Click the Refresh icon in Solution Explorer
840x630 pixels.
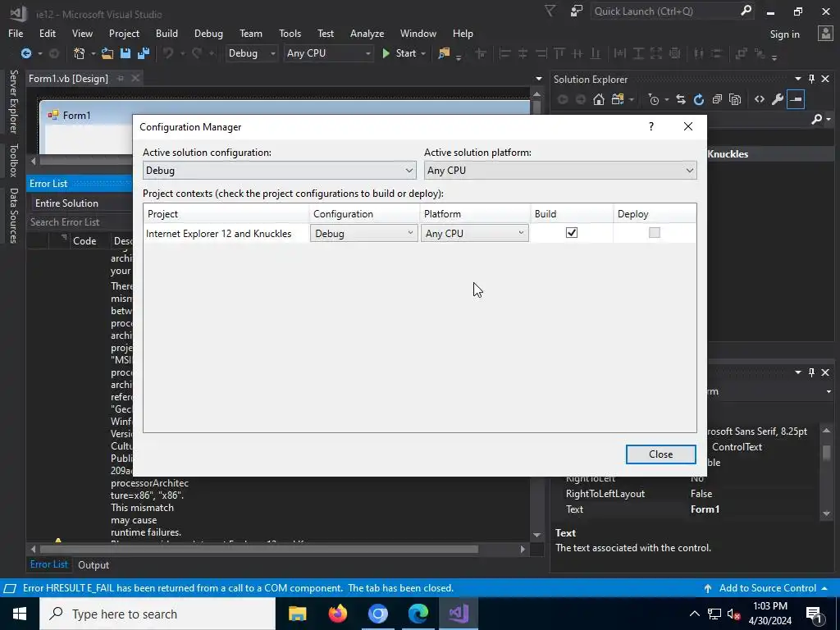(x=699, y=99)
